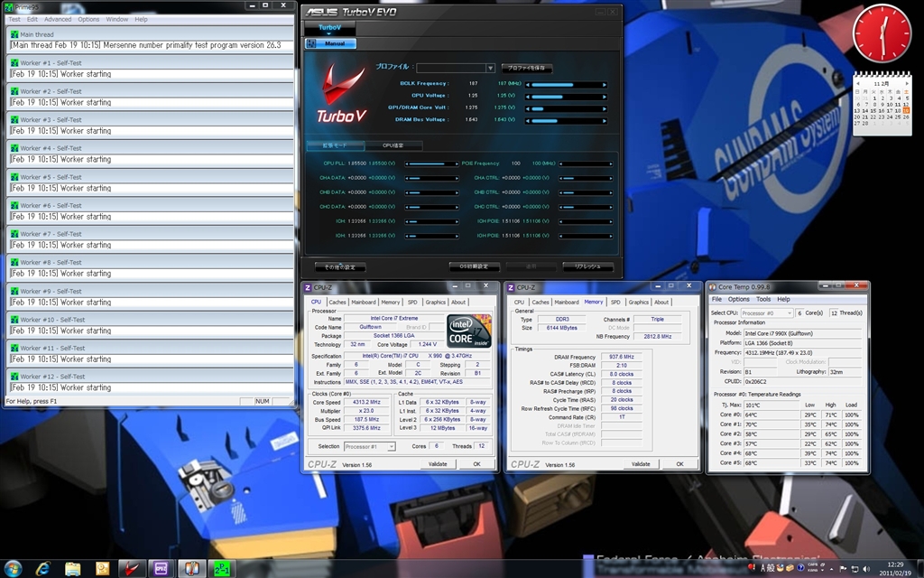Open the Windows Start button

tap(14, 567)
